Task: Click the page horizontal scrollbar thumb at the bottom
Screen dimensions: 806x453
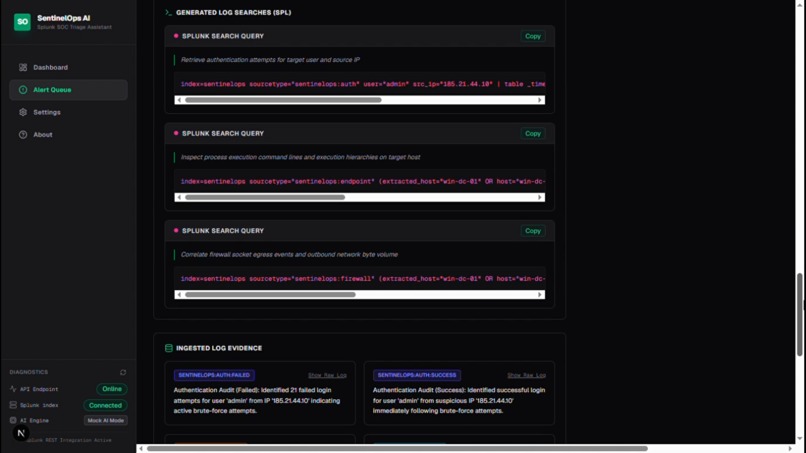Action: [x=397, y=449]
